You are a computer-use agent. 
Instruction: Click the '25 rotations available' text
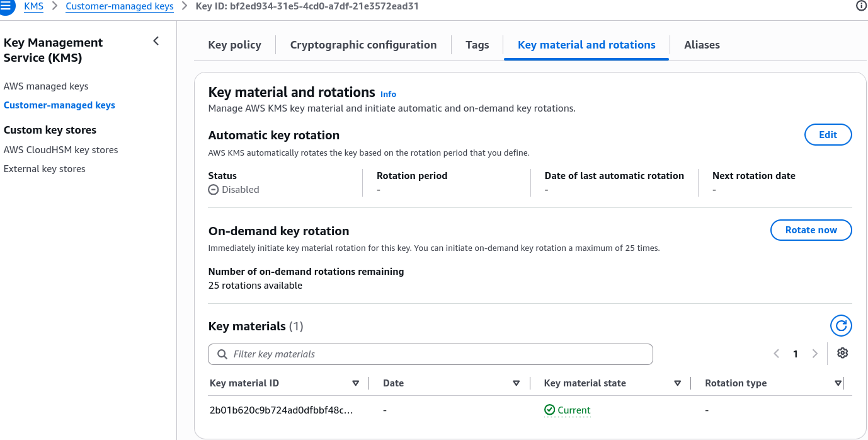[x=255, y=286]
